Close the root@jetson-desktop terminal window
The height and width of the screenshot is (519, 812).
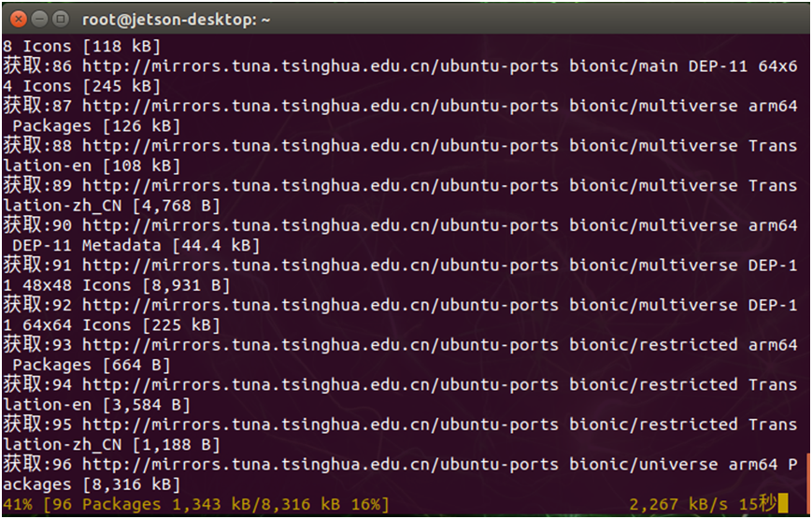coord(19,20)
